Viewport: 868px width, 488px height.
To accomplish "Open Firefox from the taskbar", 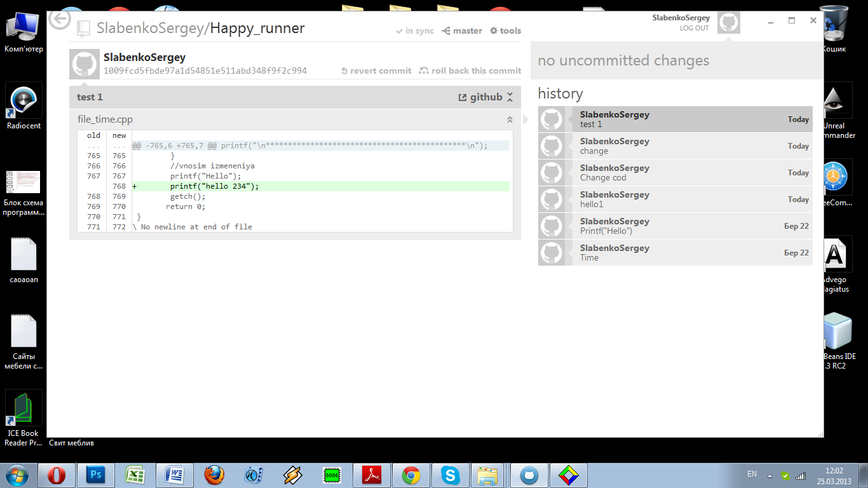I will point(214,475).
